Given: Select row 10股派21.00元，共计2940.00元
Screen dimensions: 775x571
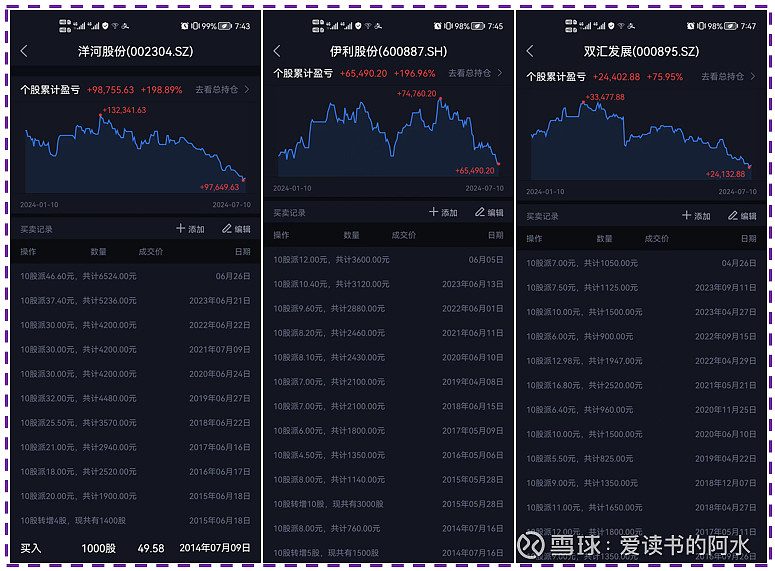Looking at the screenshot, I should (135, 447).
